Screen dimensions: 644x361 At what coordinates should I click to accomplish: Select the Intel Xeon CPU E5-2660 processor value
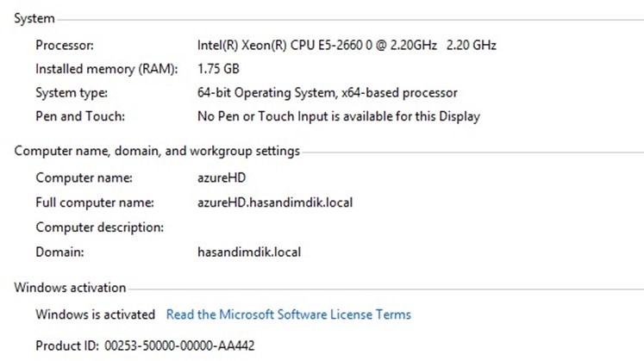346,45
